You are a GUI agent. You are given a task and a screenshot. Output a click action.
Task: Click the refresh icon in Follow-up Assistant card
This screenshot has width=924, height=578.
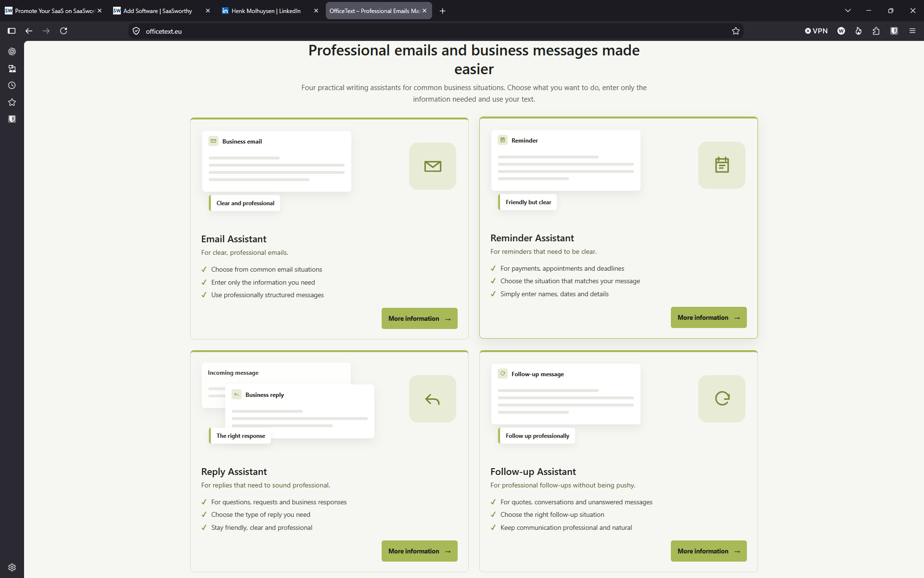point(722,399)
